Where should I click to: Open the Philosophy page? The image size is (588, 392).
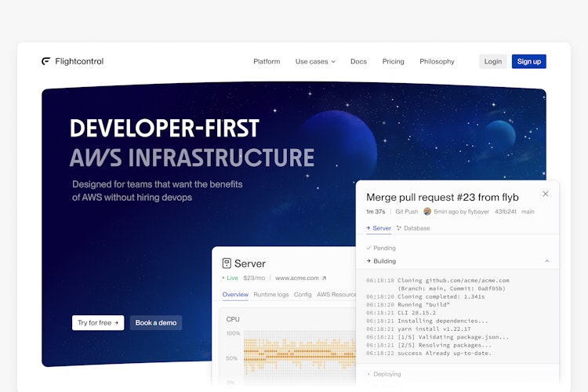point(437,61)
